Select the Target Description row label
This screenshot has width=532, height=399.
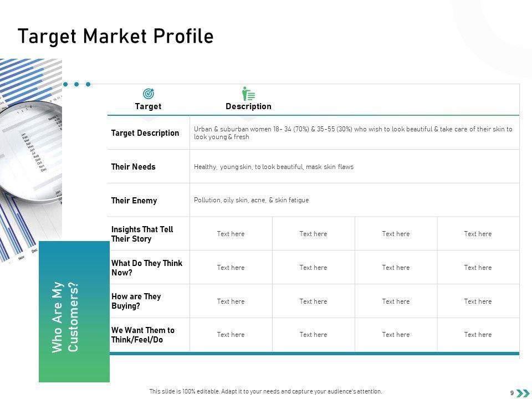[145, 133]
